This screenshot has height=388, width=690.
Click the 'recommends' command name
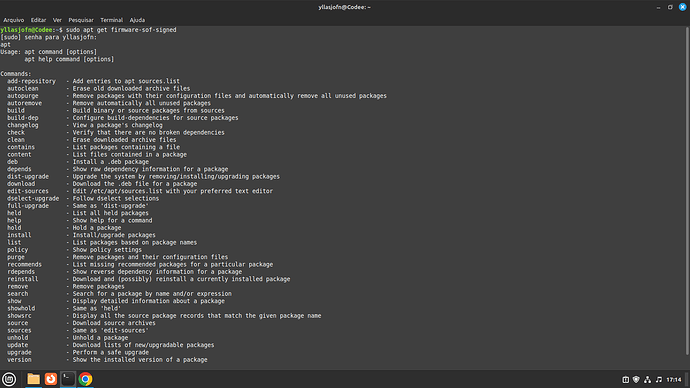point(24,264)
